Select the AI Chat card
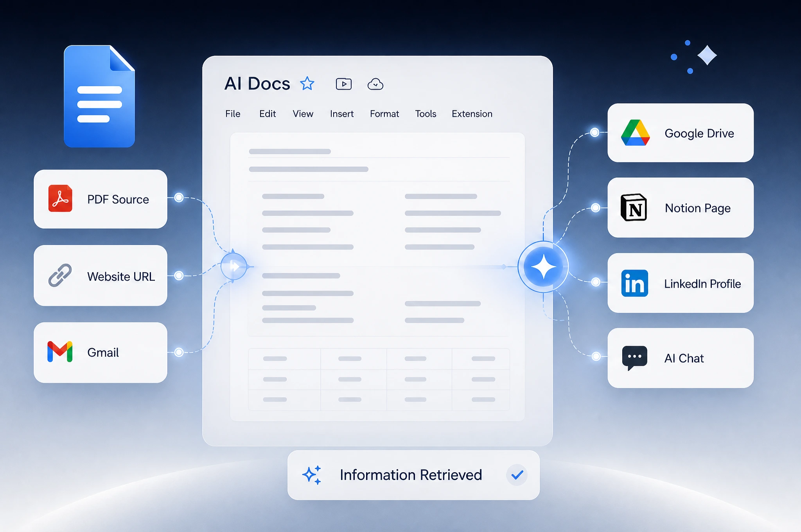The height and width of the screenshot is (532, 801). [x=681, y=358]
